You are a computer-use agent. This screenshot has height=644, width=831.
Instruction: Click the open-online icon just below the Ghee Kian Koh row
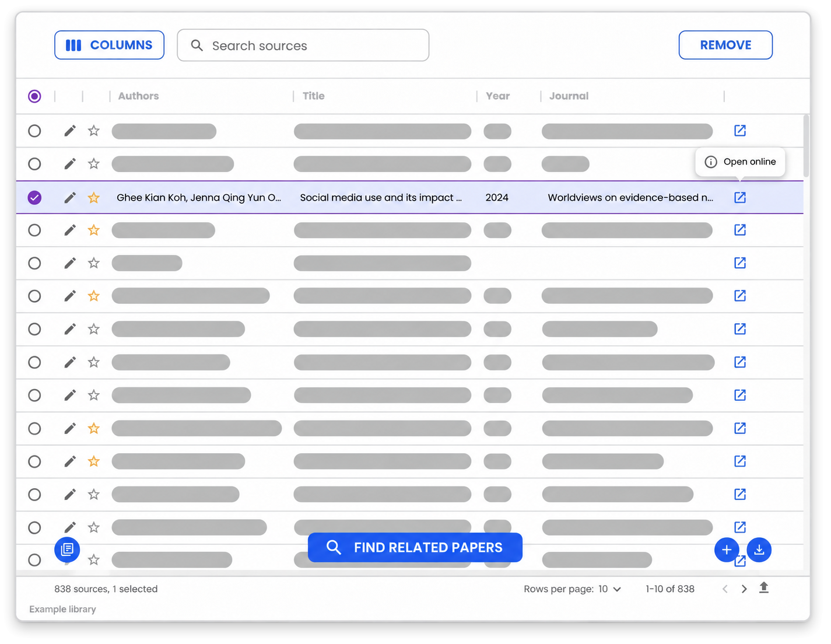pyautogui.click(x=740, y=230)
